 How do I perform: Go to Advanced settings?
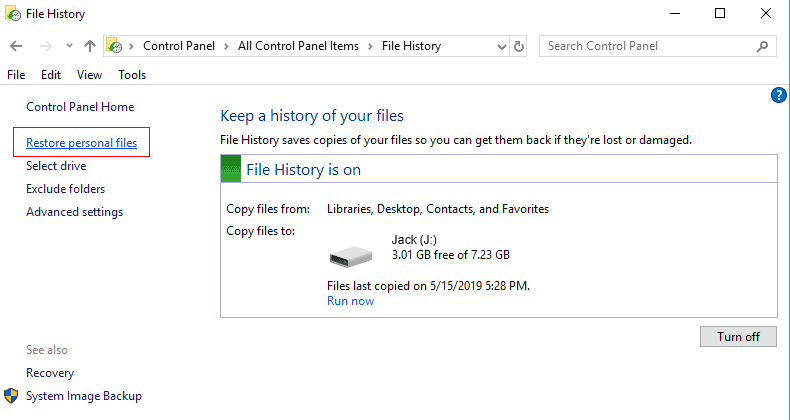(x=75, y=212)
